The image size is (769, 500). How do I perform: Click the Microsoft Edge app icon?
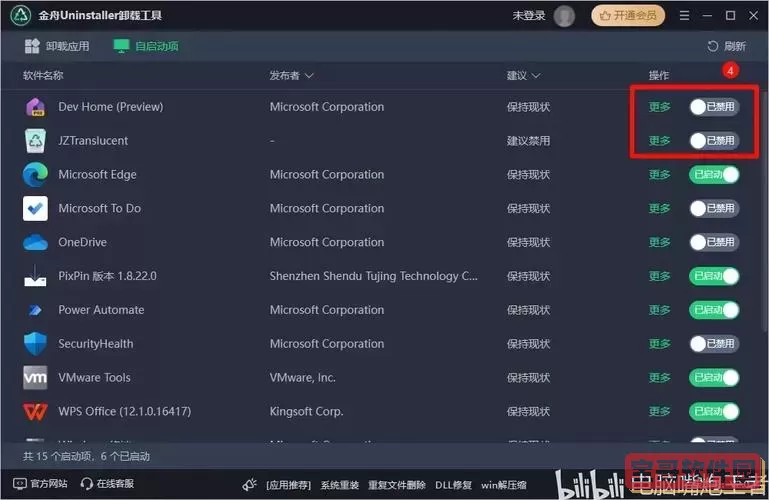pyautogui.click(x=35, y=175)
